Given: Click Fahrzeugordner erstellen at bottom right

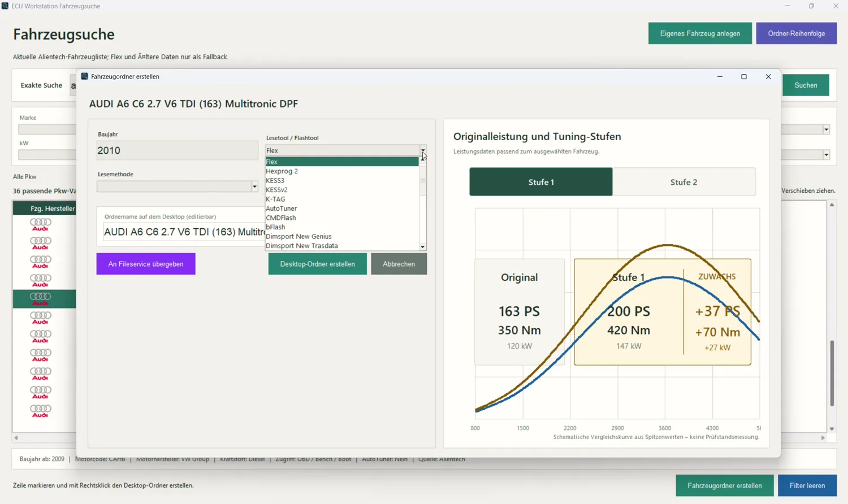Looking at the screenshot, I should (725, 485).
